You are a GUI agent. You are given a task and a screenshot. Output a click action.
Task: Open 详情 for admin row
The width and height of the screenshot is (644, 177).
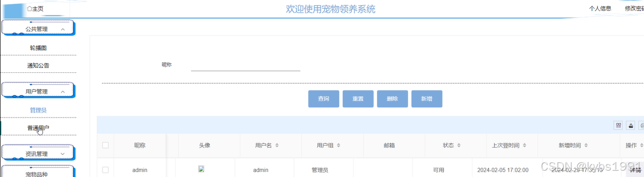635,170
